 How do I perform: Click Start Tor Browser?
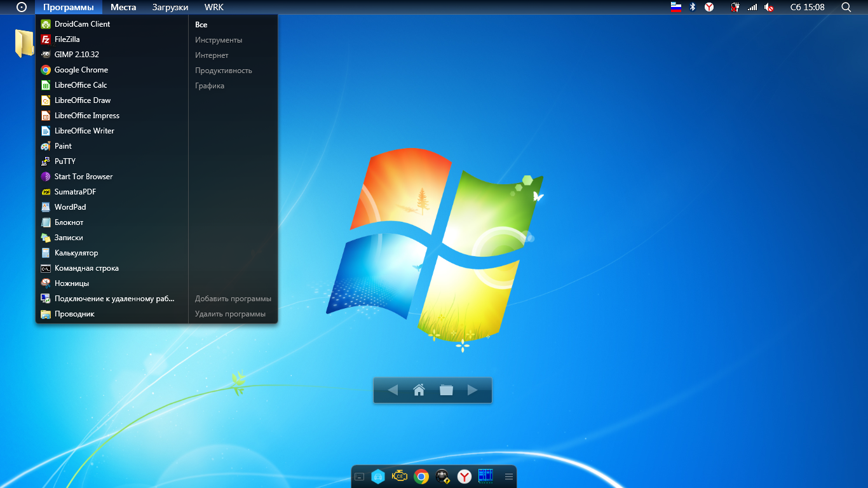(112, 177)
